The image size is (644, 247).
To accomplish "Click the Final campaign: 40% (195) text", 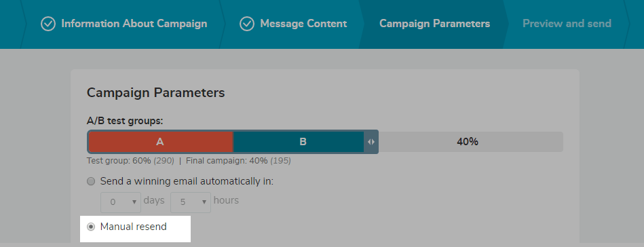I will 238,161.
